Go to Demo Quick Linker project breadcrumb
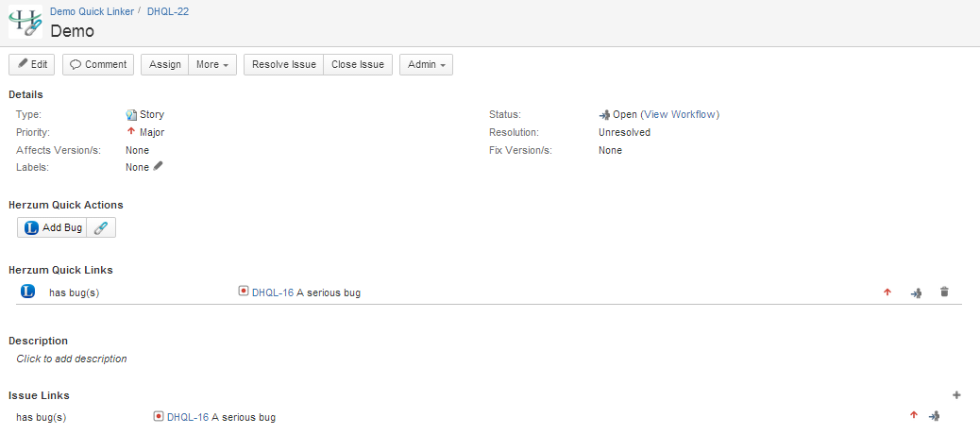 [91, 9]
